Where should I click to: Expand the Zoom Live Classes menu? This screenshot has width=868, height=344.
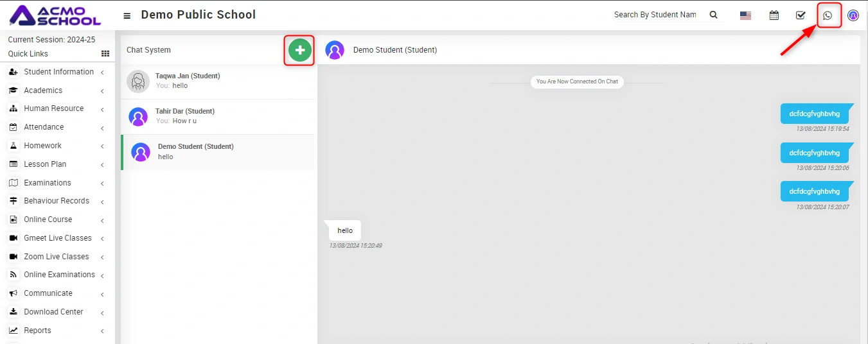tap(56, 257)
